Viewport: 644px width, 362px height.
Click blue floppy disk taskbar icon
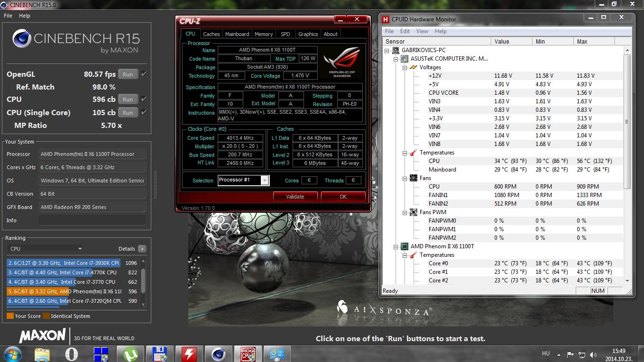(x=159, y=354)
